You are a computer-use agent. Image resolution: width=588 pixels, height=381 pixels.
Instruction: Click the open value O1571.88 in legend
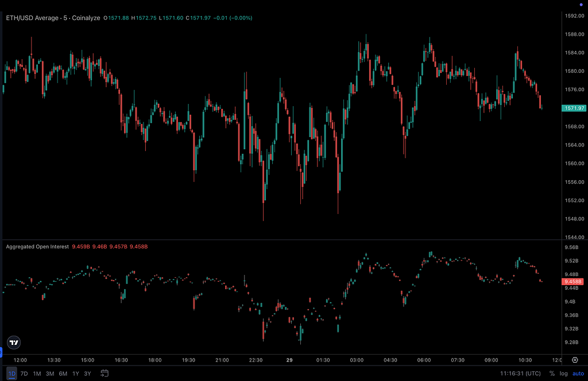click(x=116, y=18)
